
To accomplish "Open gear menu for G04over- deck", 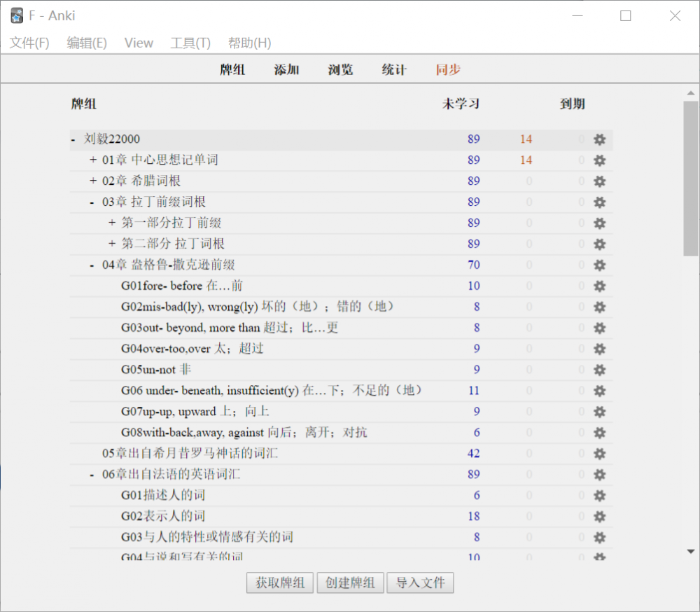I will point(600,349).
